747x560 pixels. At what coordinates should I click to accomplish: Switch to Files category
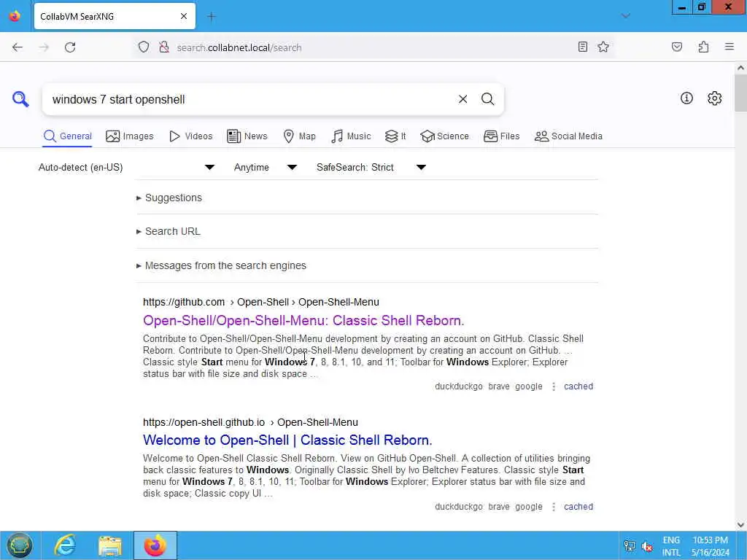(502, 136)
